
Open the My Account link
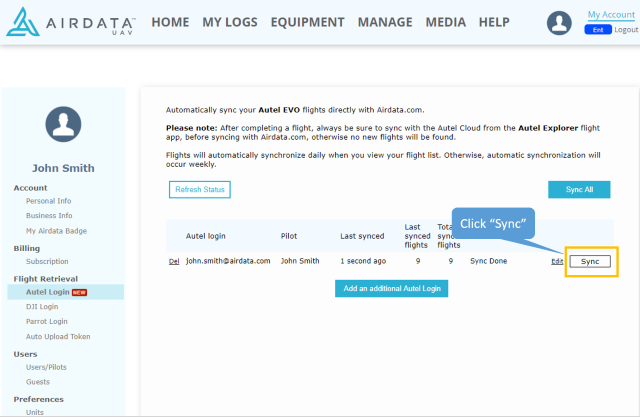[x=611, y=15]
